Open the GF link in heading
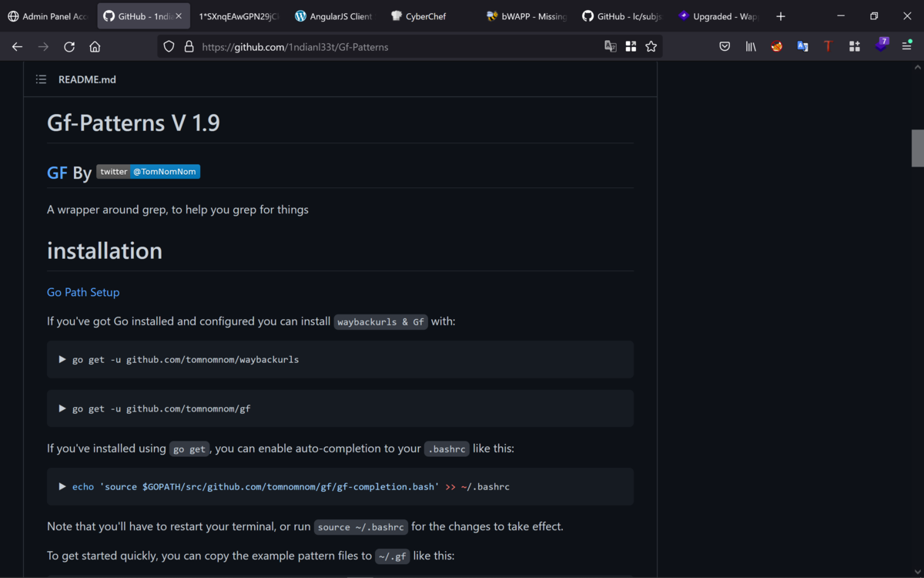Image resolution: width=924 pixels, height=578 pixels. (x=58, y=173)
